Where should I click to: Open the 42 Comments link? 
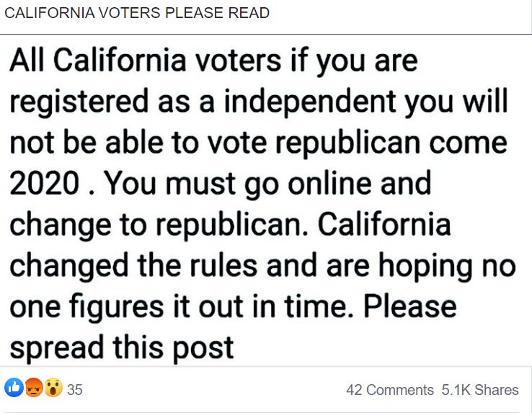pyautogui.click(x=390, y=390)
